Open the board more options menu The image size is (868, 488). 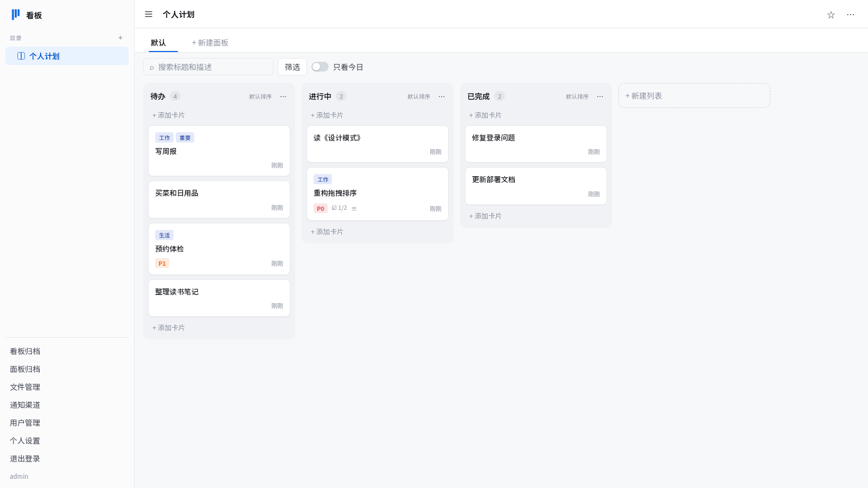(851, 15)
